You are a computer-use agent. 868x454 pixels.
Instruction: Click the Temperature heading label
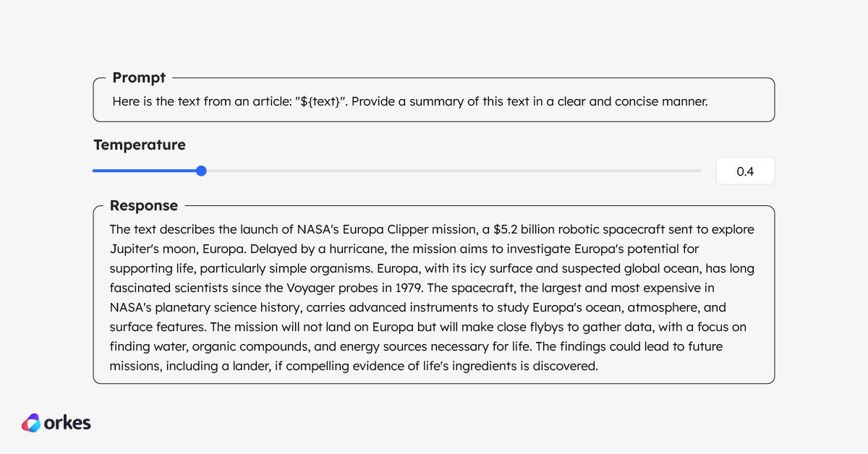[139, 145]
